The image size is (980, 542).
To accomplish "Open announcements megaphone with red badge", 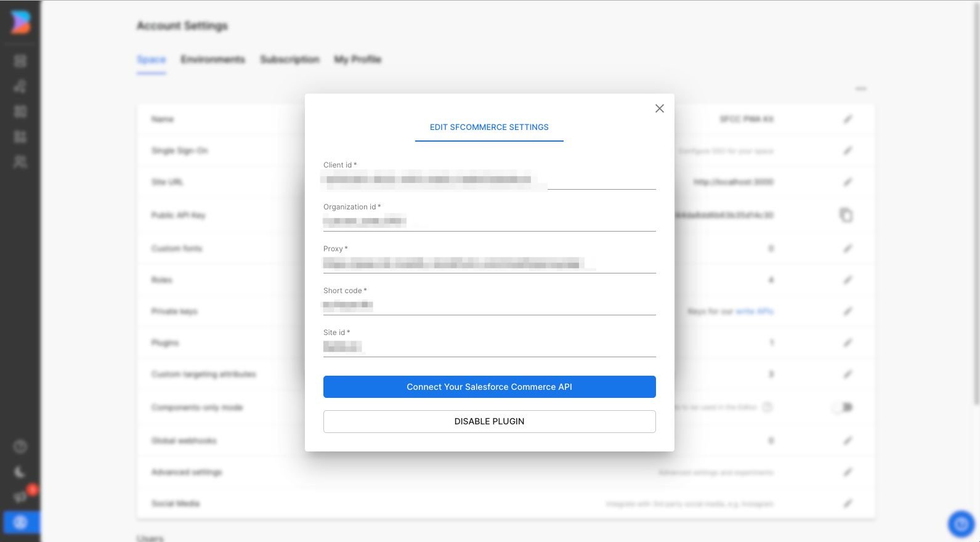I will (x=22, y=496).
